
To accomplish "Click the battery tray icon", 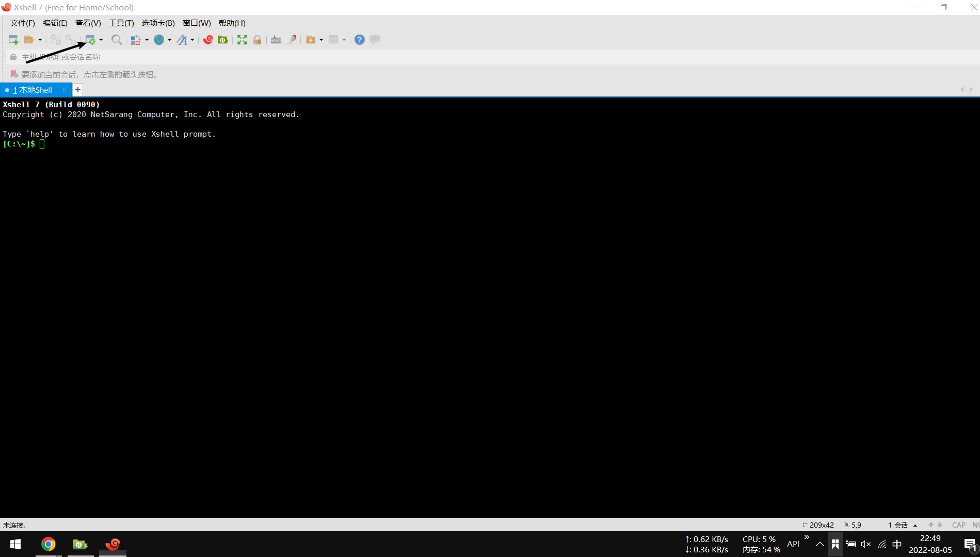I will tap(851, 544).
